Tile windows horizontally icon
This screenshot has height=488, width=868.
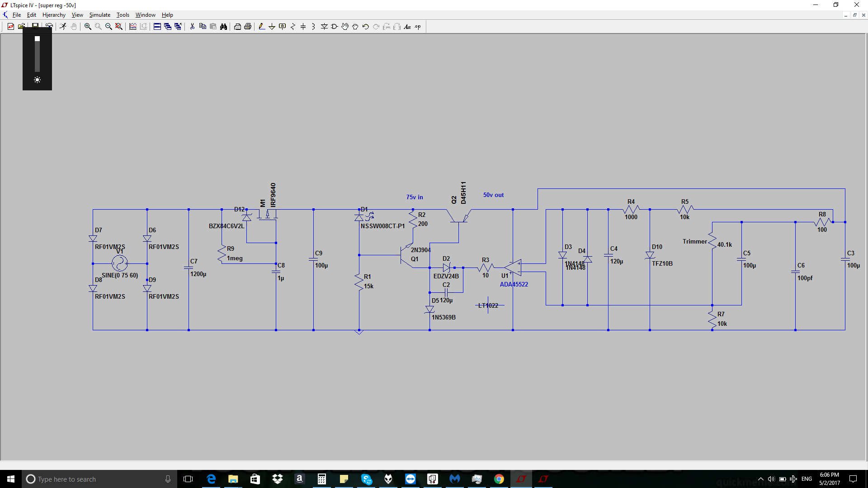coord(157,27)
